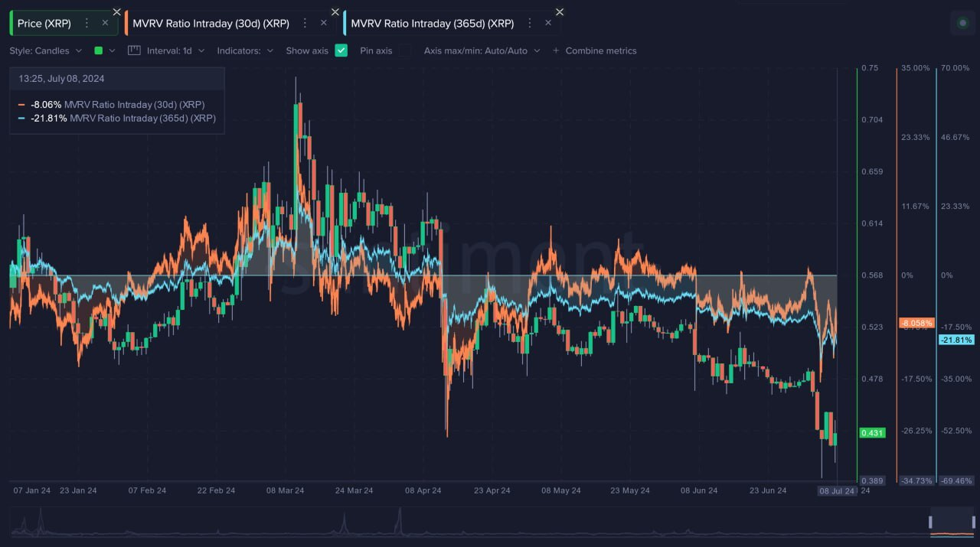The image size is (980, 547).
Task: Close the MVRV Ratio Intraday (30d) tab
Action: (x=323, y=23)
